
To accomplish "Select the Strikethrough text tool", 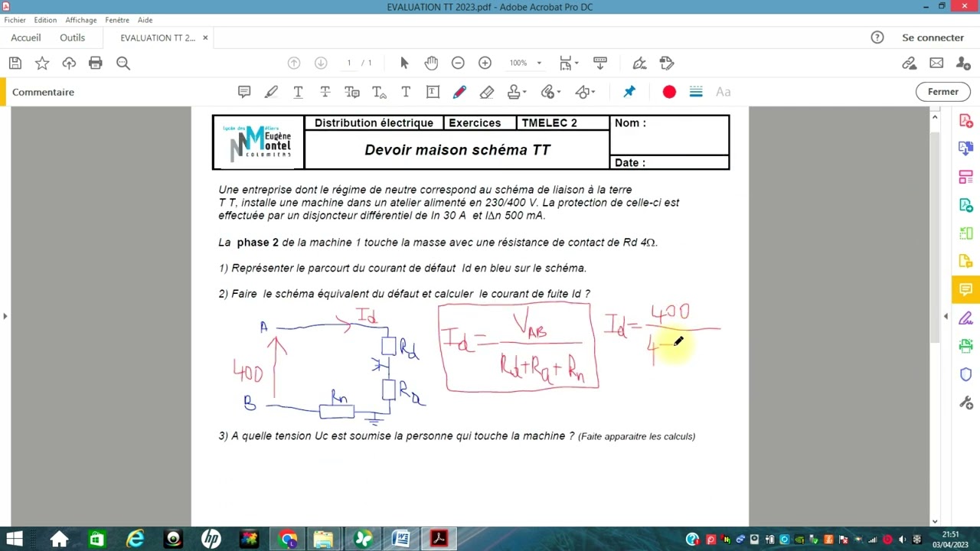I will click(325, 92).
